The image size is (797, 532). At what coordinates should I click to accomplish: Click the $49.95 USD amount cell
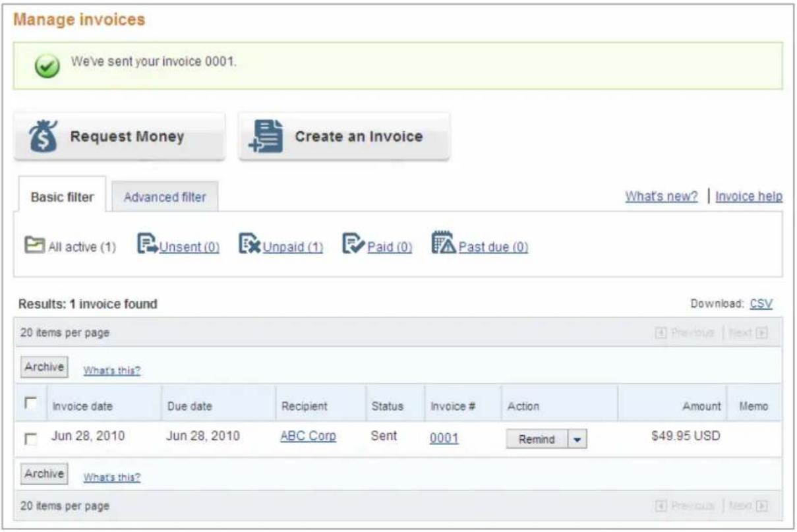(x=686, y=436)
